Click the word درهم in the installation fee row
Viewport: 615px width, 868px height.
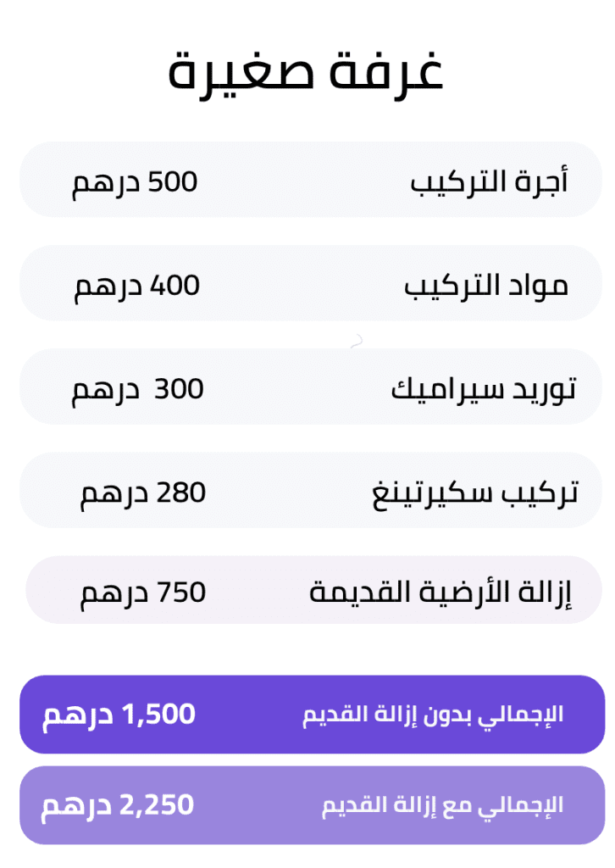pyautogui.click(x=105, y=183)
